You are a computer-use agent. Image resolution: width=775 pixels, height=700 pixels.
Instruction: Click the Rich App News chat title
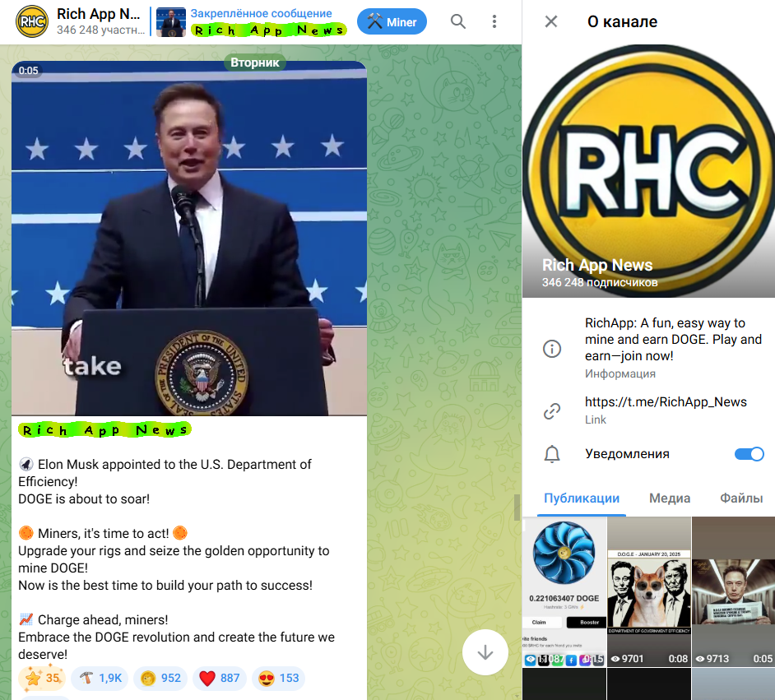coord(98,14)
